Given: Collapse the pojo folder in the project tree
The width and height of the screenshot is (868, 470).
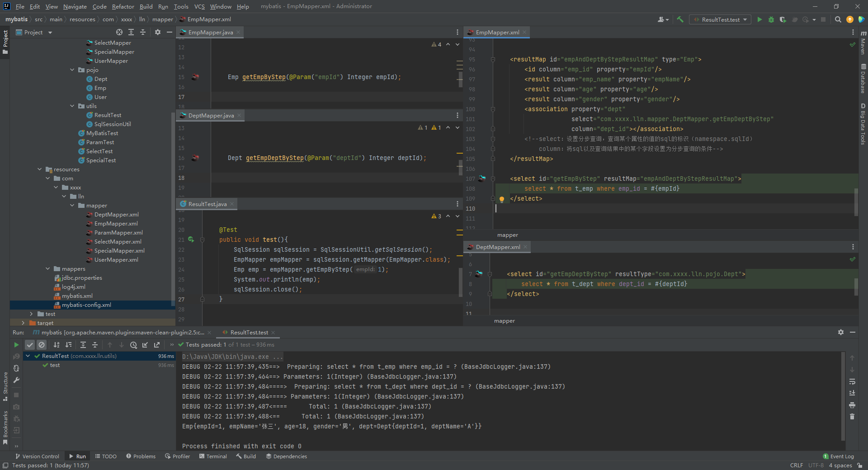Looking at the screenshot, I should pyautogui.click(x=72, y=70).
